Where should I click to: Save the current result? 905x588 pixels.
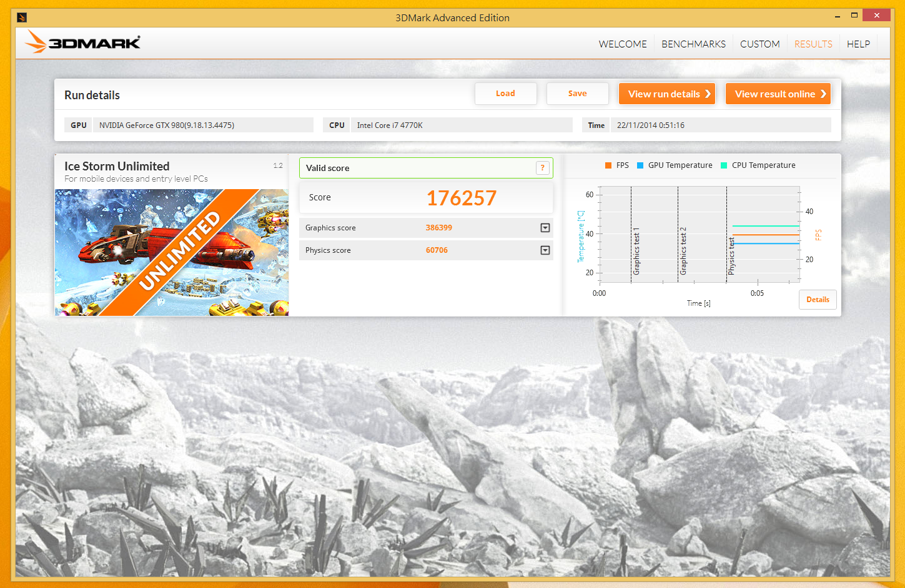click(x=577, y=94)
